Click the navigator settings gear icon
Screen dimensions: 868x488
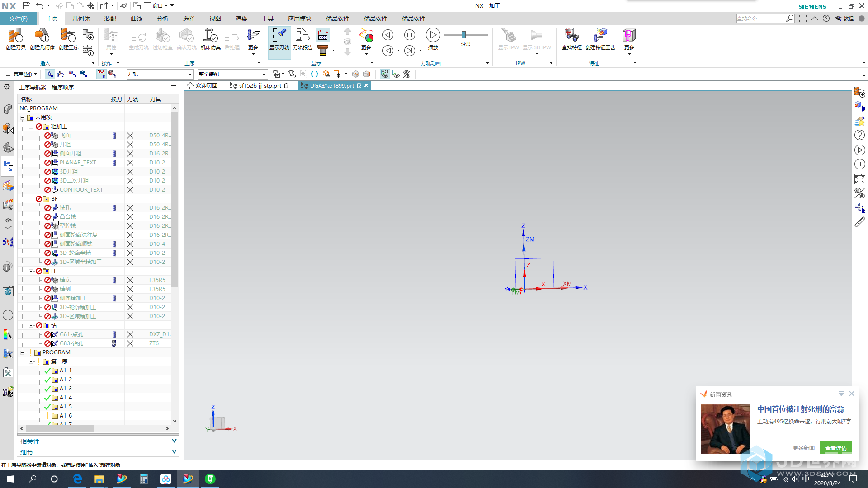point(7,87)
